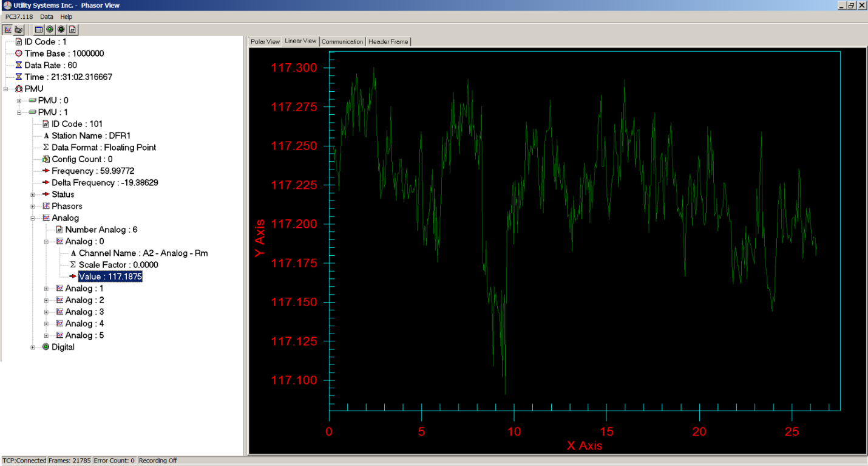Screen dimensions: 868x466
Task: Click TCP:Connected in the status bar
Action: [x=24, y=461]
